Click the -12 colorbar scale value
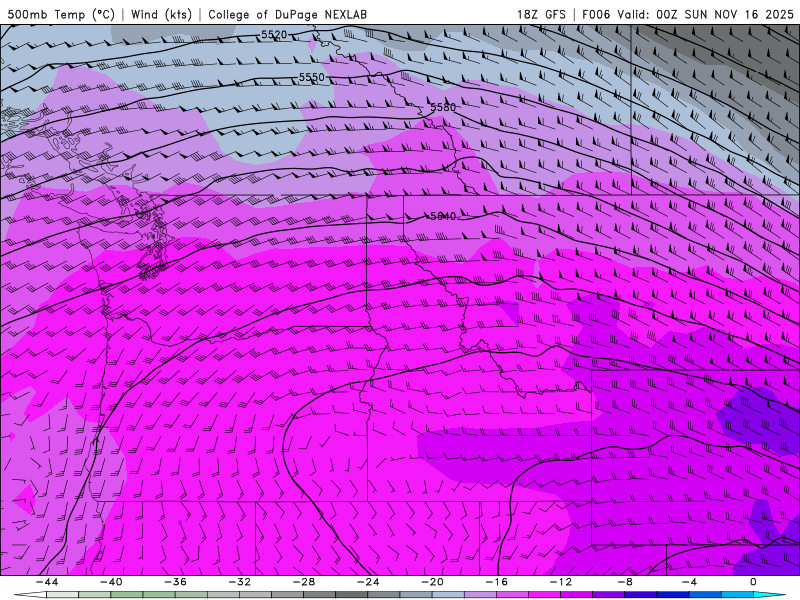 [x=561, y=582]
